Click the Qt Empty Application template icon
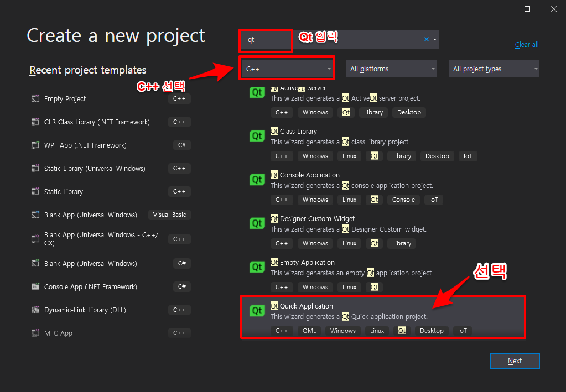 tap(257, 267)
